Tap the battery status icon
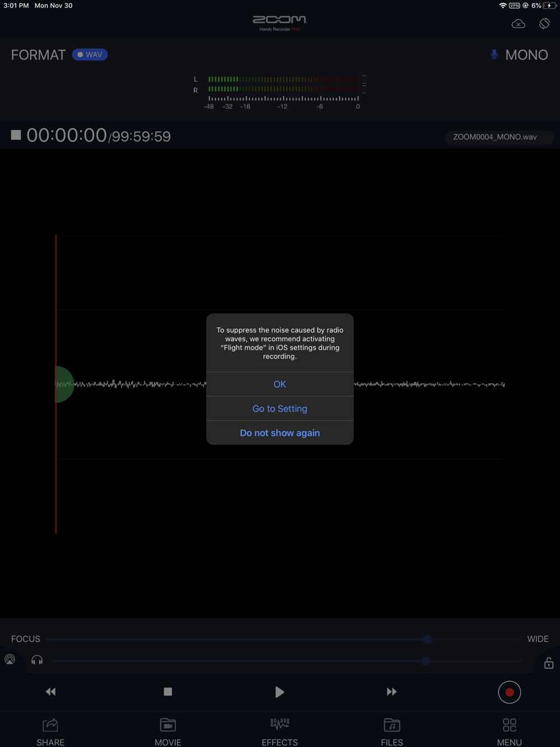 (549, 6)
